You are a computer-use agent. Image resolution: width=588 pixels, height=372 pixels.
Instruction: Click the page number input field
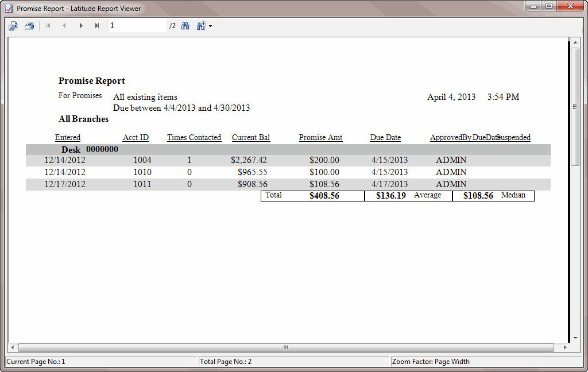[x=137, y=26]
